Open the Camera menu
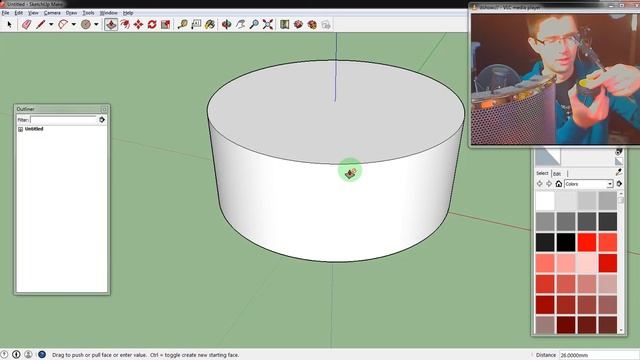Image resolution: width=640 pixels, height=360 pixels. pos(52,13)
